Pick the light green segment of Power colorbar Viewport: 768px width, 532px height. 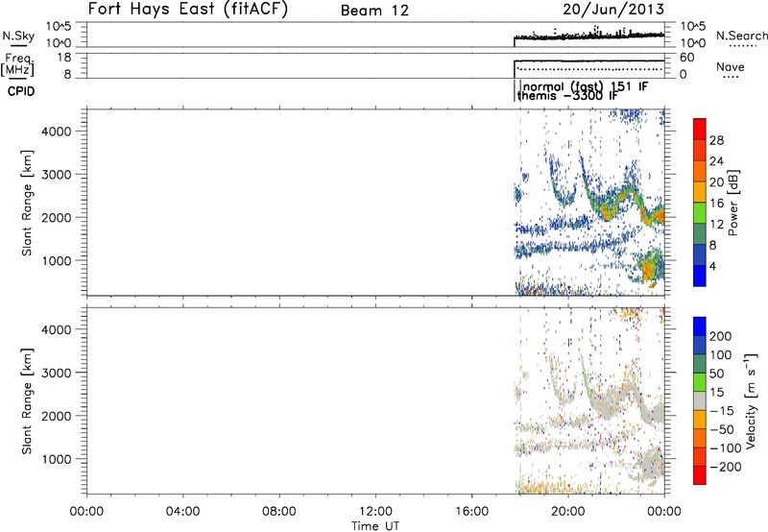coord(700,213)
